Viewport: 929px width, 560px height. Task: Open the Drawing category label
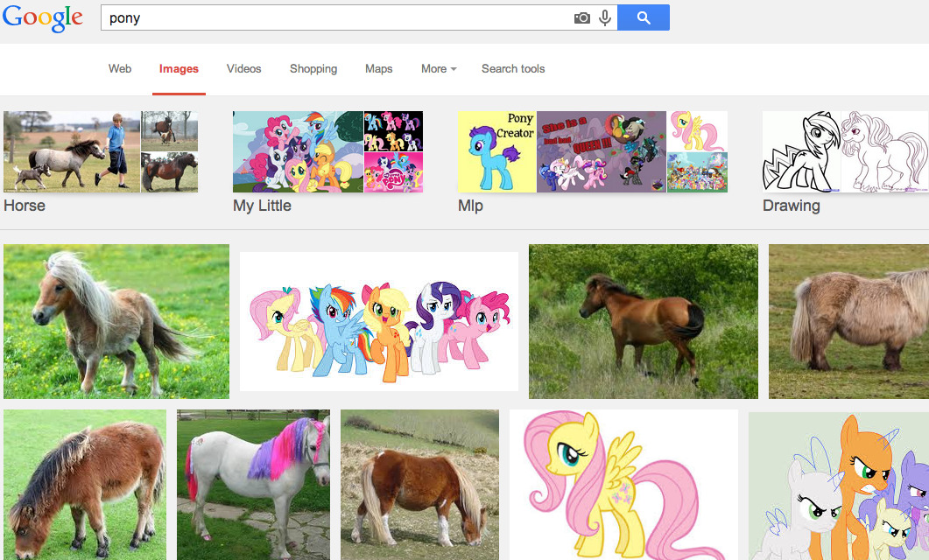[791, 206]
